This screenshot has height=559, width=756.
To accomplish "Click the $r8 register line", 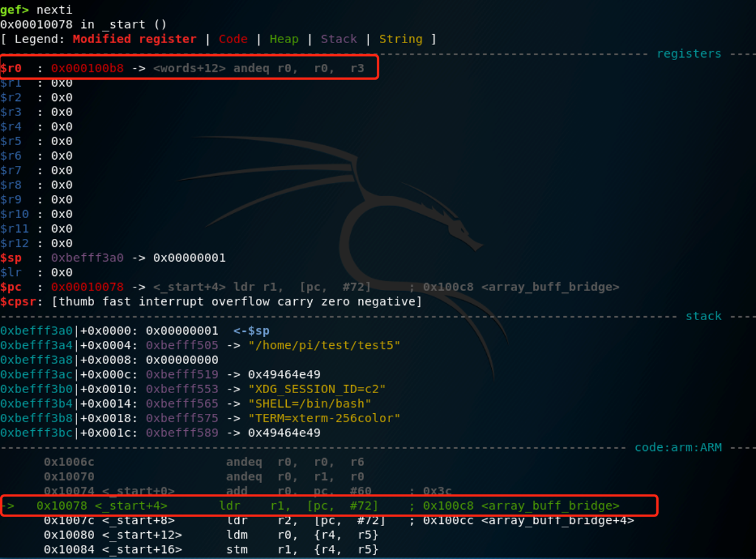I will click(x=36, y=185).
